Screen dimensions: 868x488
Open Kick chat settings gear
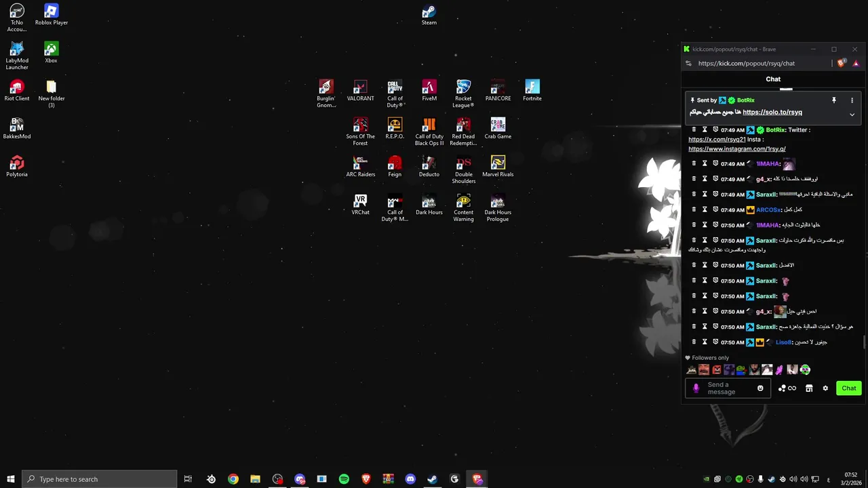pos(825,388)
